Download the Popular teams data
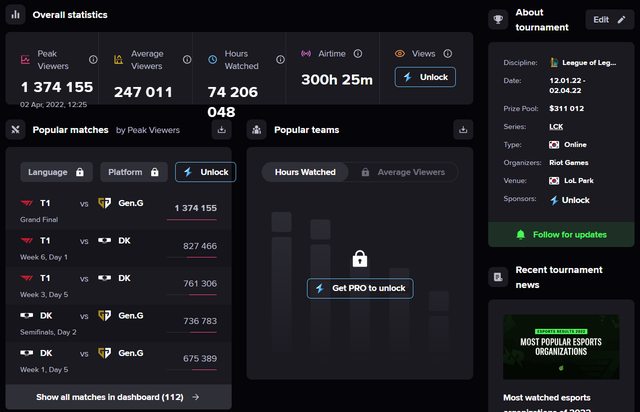The height and width of the screenshot is (412, 640). pyautogui.click(x=462, y=130)
